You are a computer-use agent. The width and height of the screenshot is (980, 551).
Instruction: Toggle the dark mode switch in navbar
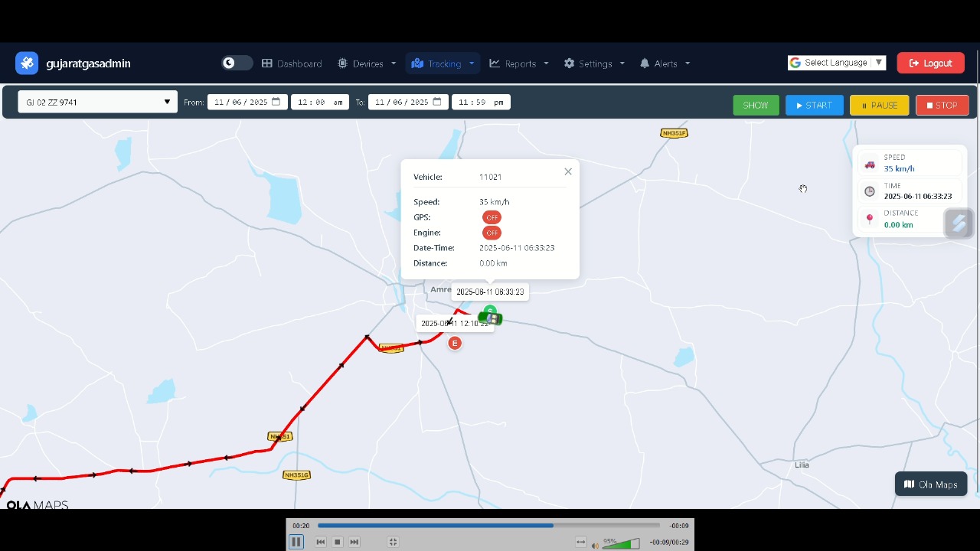click(237, 63)
